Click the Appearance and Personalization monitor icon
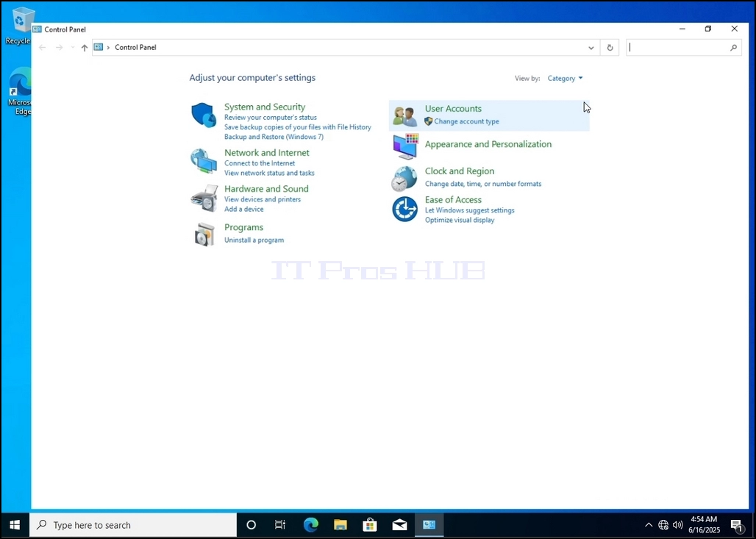 pyautogui.click(x=405, y=146)
